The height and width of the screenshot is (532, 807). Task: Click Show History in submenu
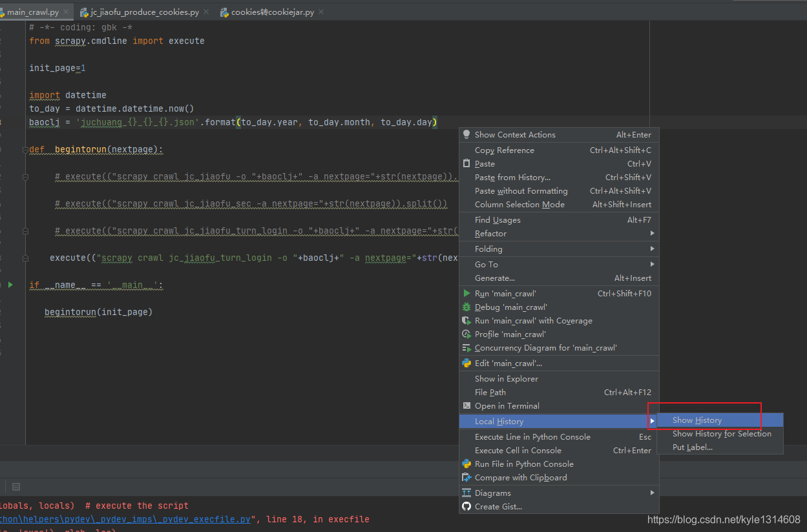720,420
